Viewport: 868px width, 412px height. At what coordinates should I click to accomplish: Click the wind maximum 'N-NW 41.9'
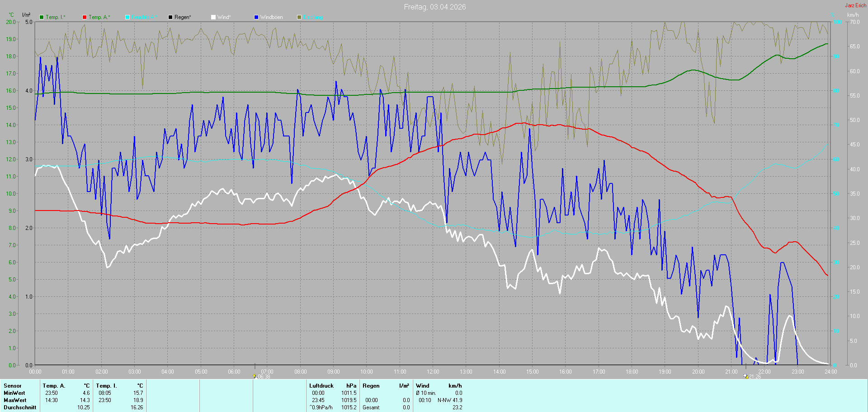click(x=450, y=400)
